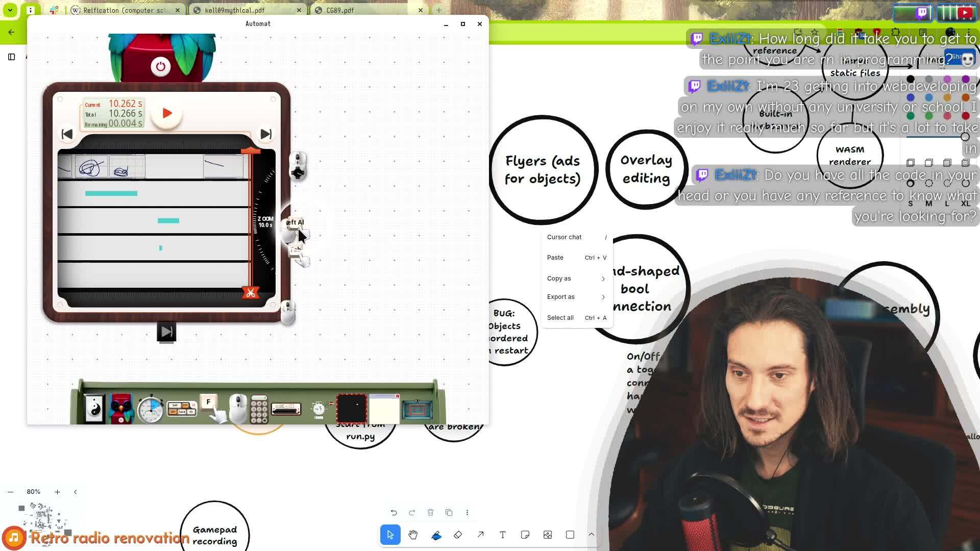Select the Sticky note tool
The height and width of the screenshot is (551, 980).
(525, 535)
